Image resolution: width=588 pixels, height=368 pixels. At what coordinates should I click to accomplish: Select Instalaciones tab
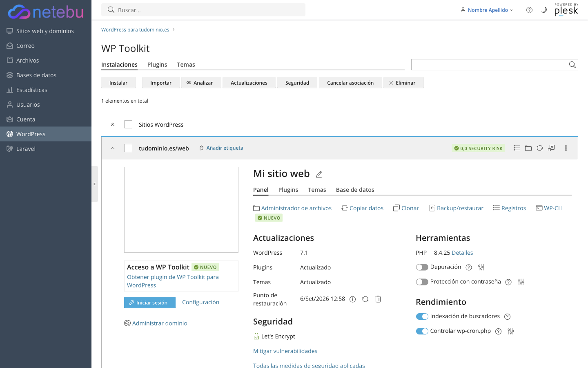pos(119,65)
